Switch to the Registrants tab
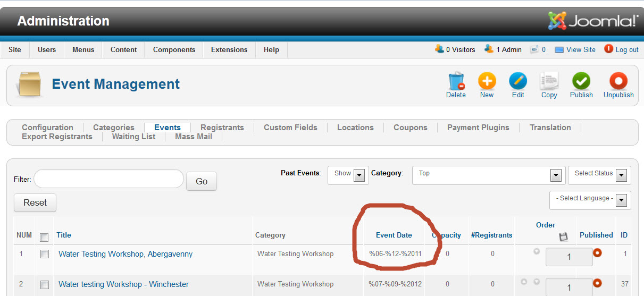The width and height of the screenshot is (644, 296). (x=222, y=128)
